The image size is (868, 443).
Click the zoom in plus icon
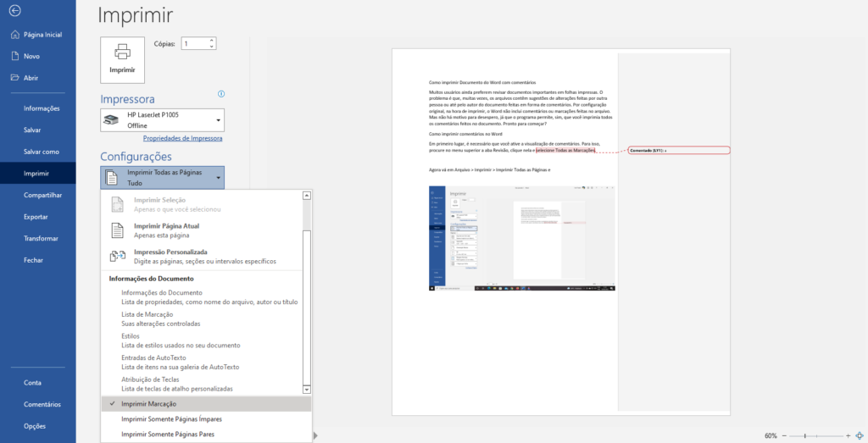tap(848, 436)
